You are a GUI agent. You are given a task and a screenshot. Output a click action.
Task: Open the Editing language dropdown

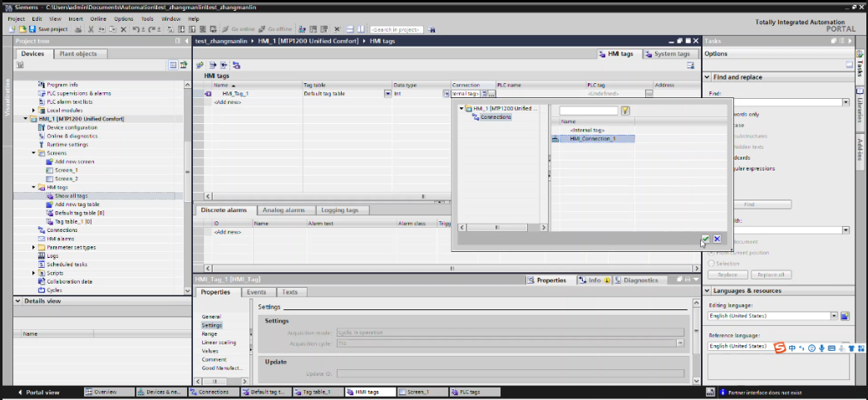[x=834, y=316]
